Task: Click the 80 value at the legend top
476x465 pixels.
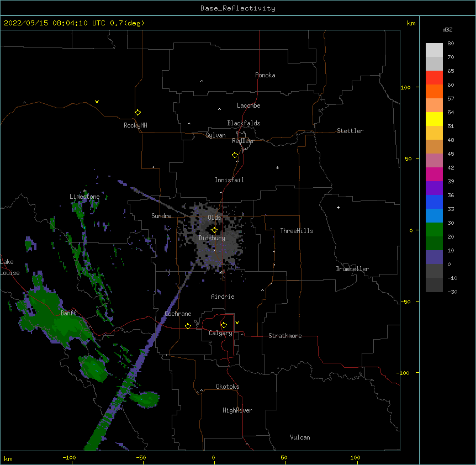Action: 451,44
